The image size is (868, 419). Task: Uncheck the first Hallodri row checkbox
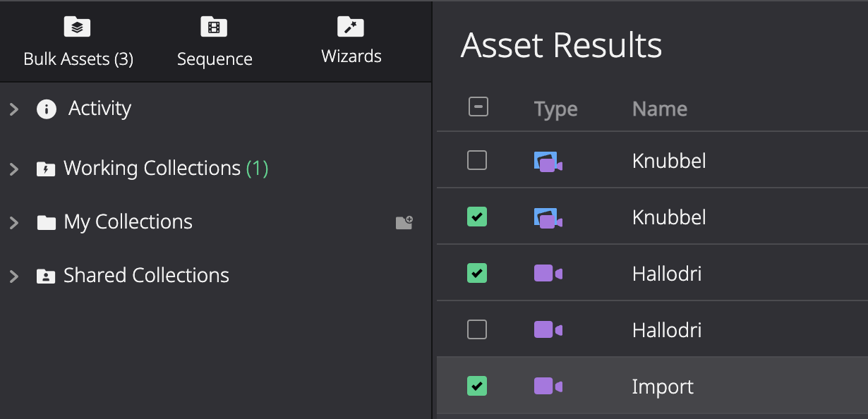477,273
